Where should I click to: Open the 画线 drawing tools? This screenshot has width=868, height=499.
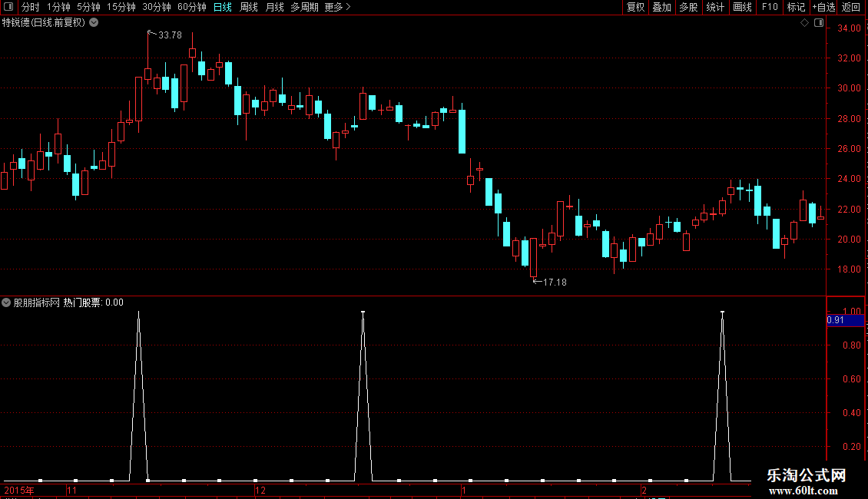click(x=742, y=7)
